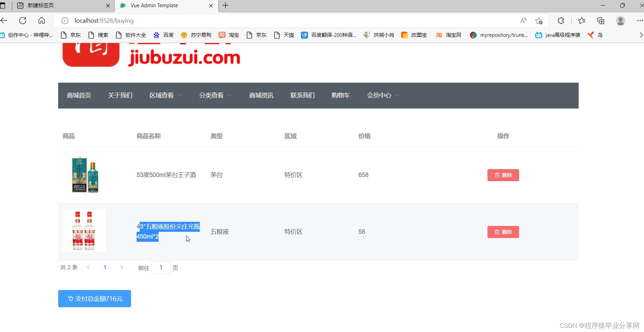644x332 pixels.
Task: Activate the Read aloud icon
Action: [523, 21]
